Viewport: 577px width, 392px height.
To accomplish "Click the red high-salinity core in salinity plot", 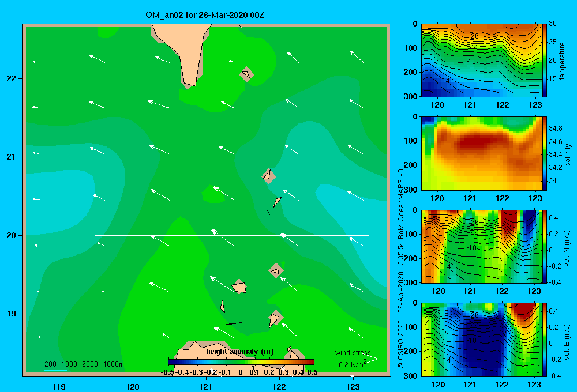I will pos(478,142).
